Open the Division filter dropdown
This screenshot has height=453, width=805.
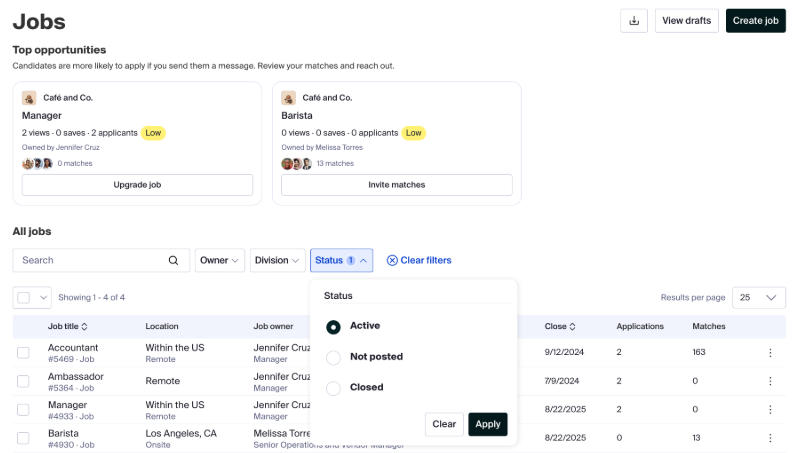277,260
